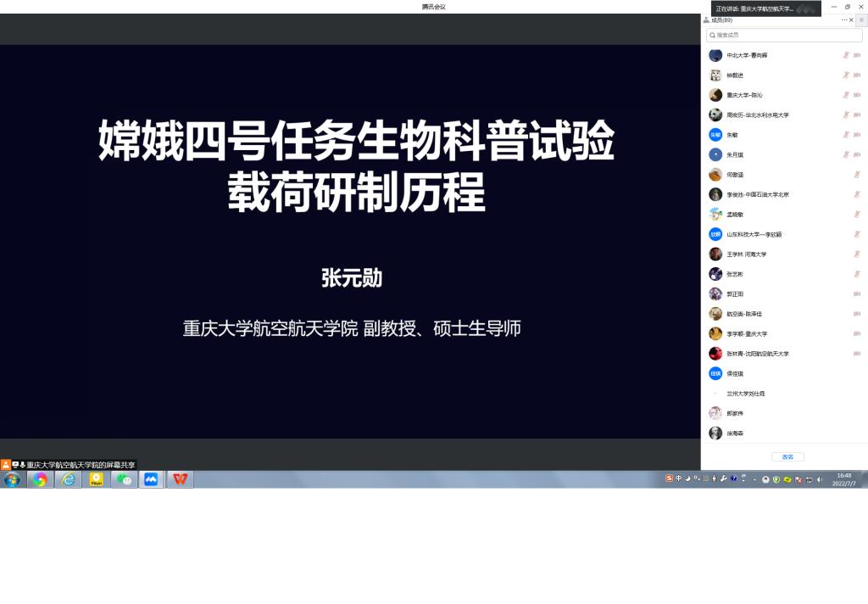Click the taskbar clock showing 16:48
This screenshot has width=868, height=604.
(844, 479)
